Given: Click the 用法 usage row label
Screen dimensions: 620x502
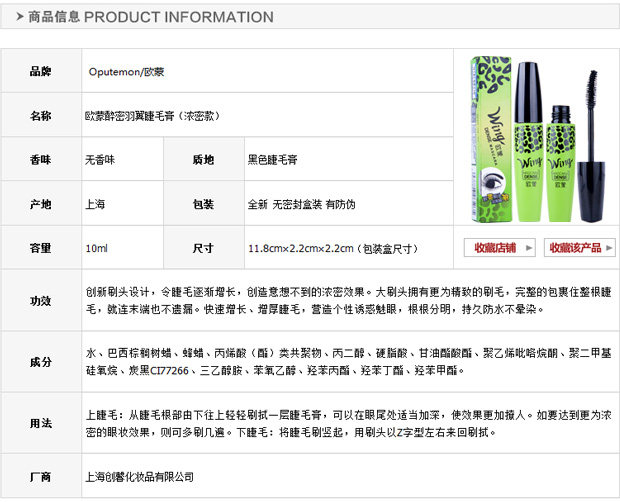Looking at the screenshot, I should pos(41,423).
